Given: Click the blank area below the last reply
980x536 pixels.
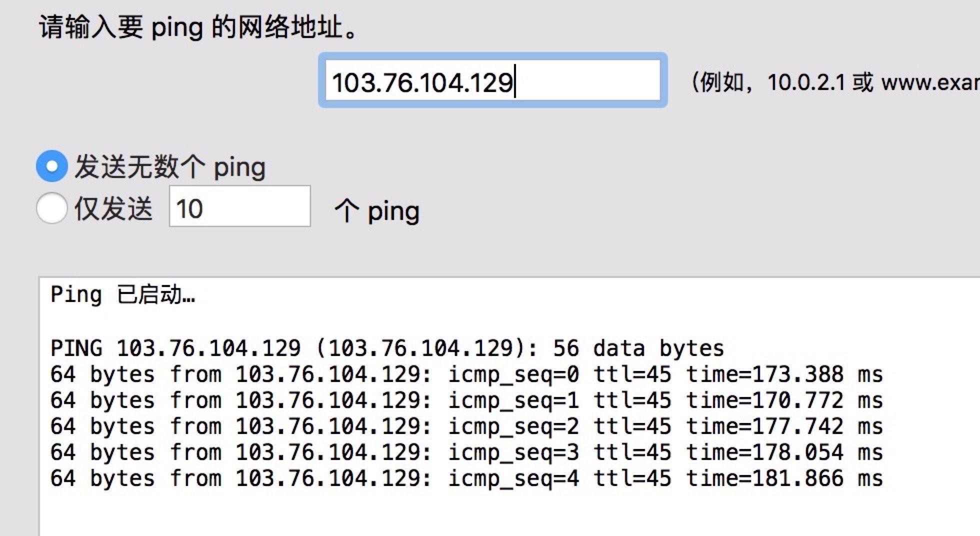Looking at the screenshot, I should pos(450,515).
